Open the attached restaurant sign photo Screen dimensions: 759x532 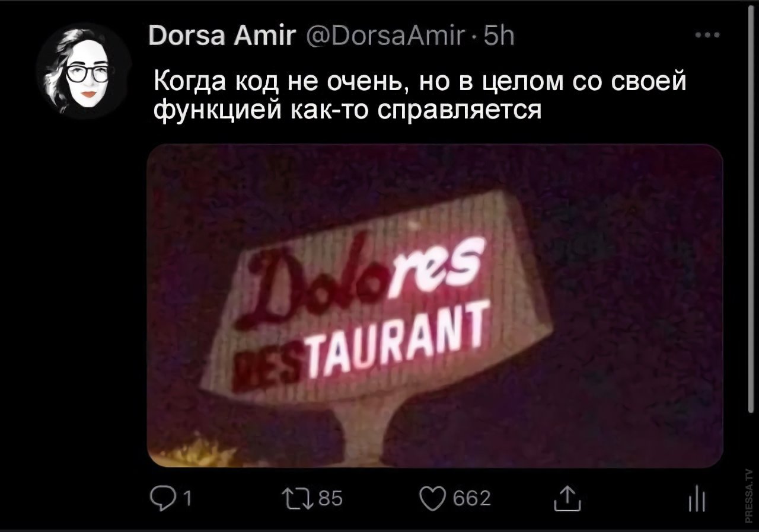(435, 306)
